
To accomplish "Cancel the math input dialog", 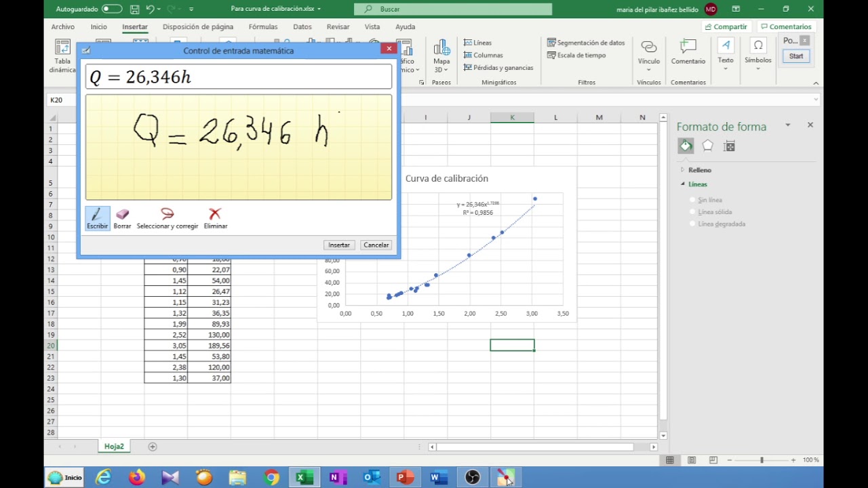I will (376, 245).
